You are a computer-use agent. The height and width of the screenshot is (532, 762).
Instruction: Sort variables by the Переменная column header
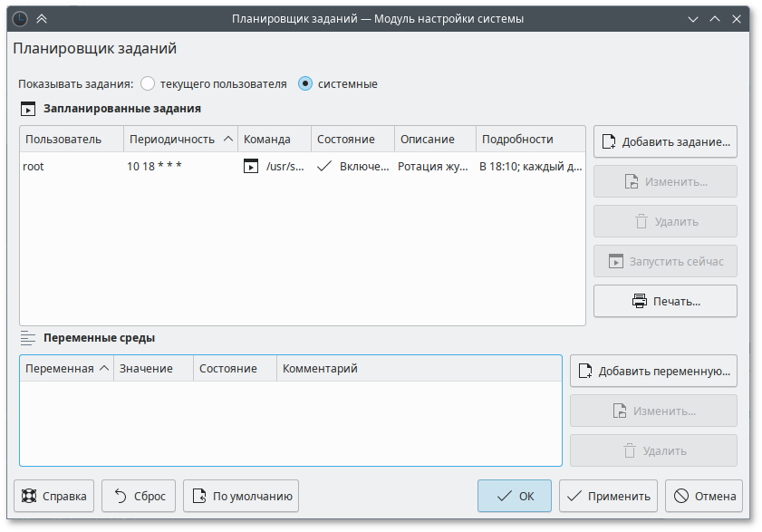pos(65,369)
